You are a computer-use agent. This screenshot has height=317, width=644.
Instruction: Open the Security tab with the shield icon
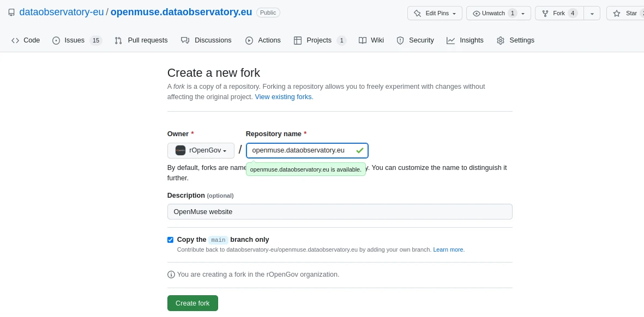(x=415, y=40)
